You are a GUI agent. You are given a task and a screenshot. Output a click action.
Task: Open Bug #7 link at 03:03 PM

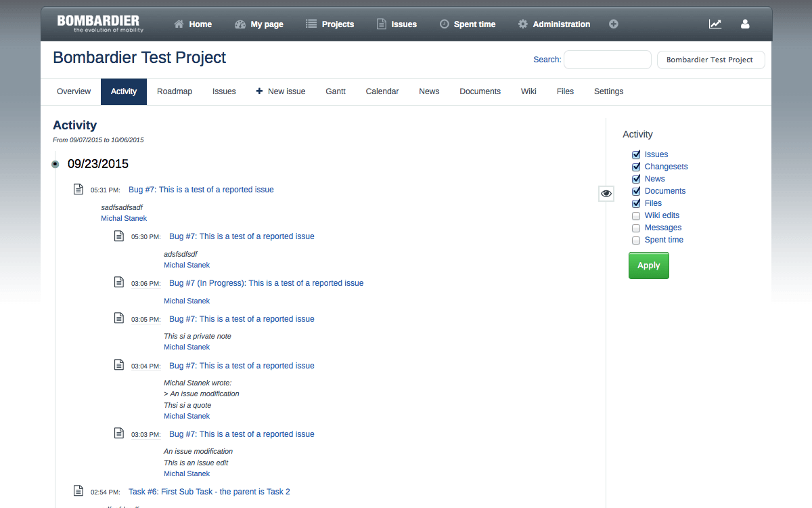(242, 434)
